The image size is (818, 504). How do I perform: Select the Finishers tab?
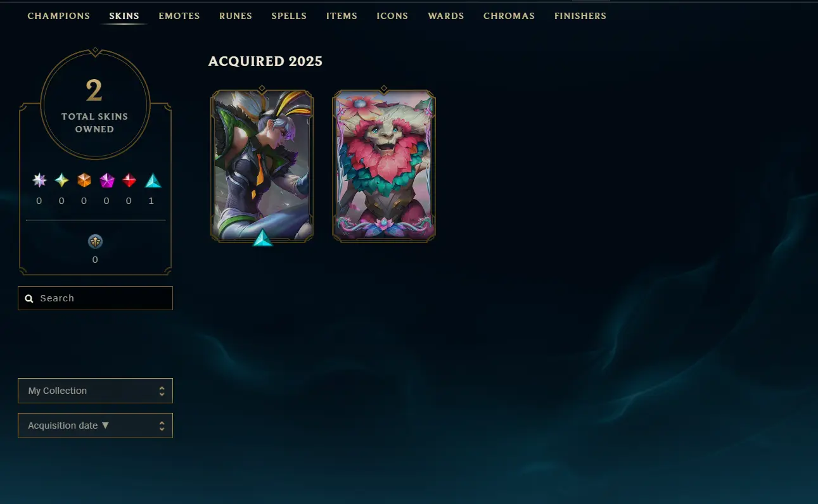pyautogui.click(x=580, y=16)
